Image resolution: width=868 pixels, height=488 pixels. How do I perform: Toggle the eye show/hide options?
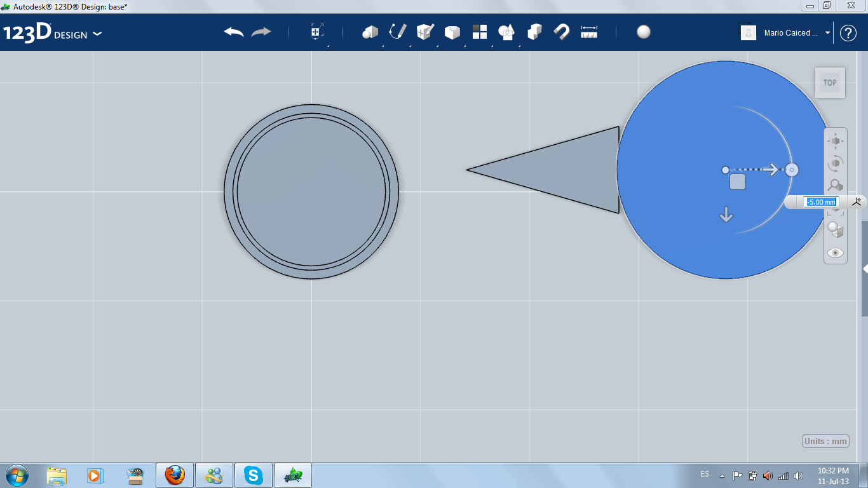[x=836, y=253]
